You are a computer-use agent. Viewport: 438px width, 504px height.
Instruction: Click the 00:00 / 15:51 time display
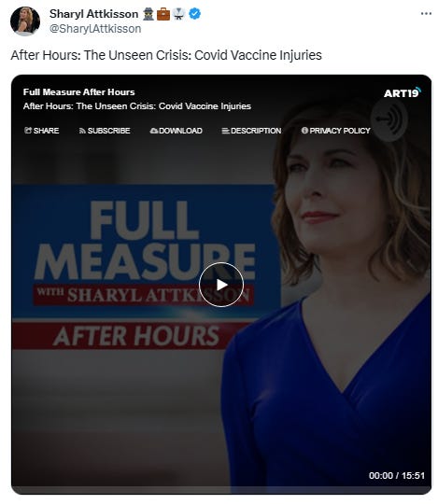(397, 475)
